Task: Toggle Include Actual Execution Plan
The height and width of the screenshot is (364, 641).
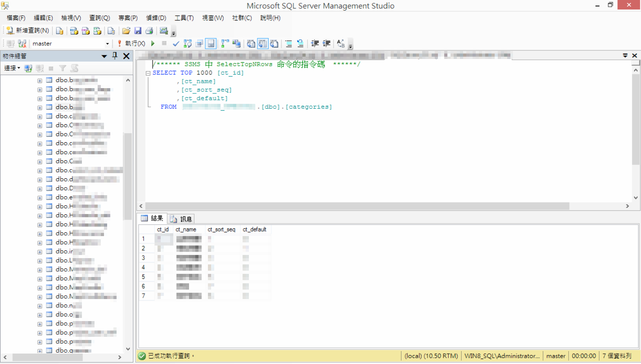Action: click(x=225, y=43)
